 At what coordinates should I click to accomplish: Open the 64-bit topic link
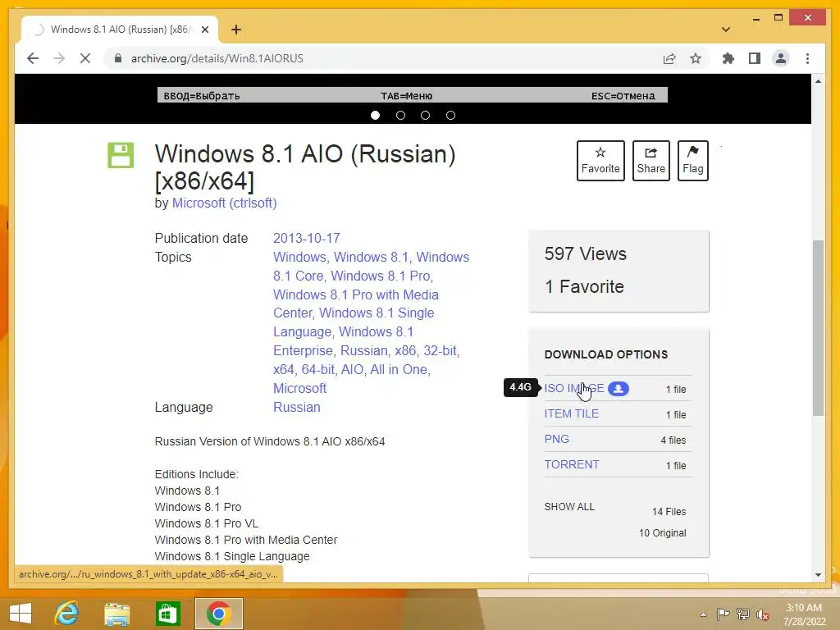coord(318,370)
